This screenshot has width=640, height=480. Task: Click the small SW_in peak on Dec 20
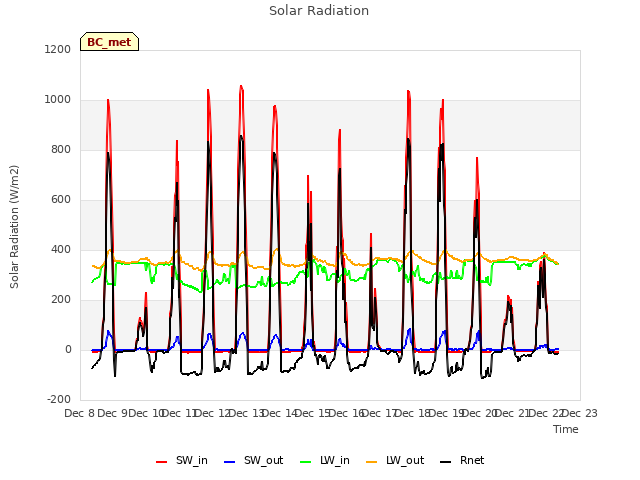508,296
